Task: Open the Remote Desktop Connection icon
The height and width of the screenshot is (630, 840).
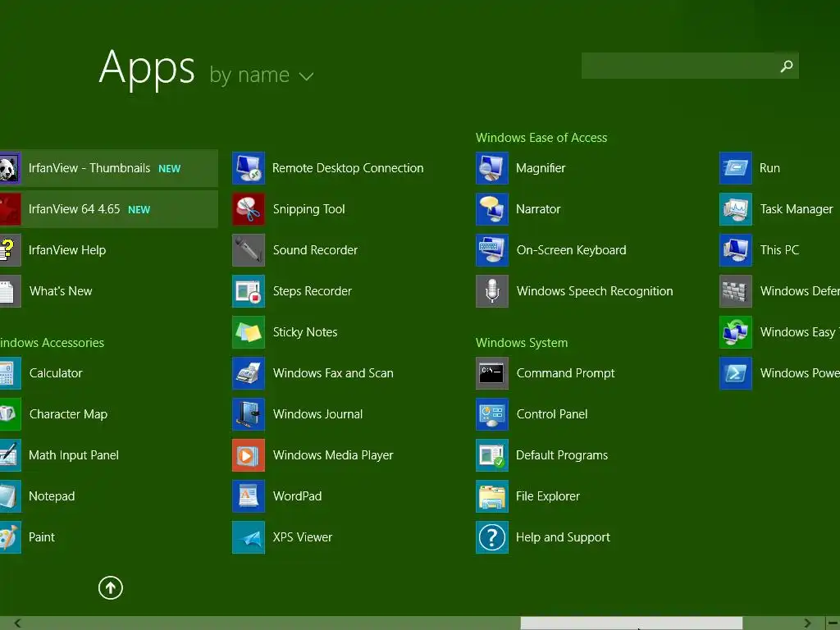Action: [x=248, y=168]
